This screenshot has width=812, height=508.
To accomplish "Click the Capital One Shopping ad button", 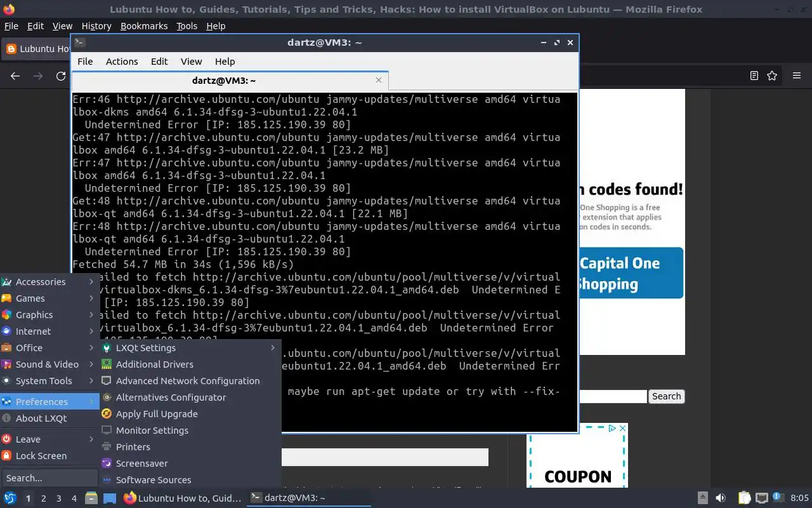I will point(630,273).
